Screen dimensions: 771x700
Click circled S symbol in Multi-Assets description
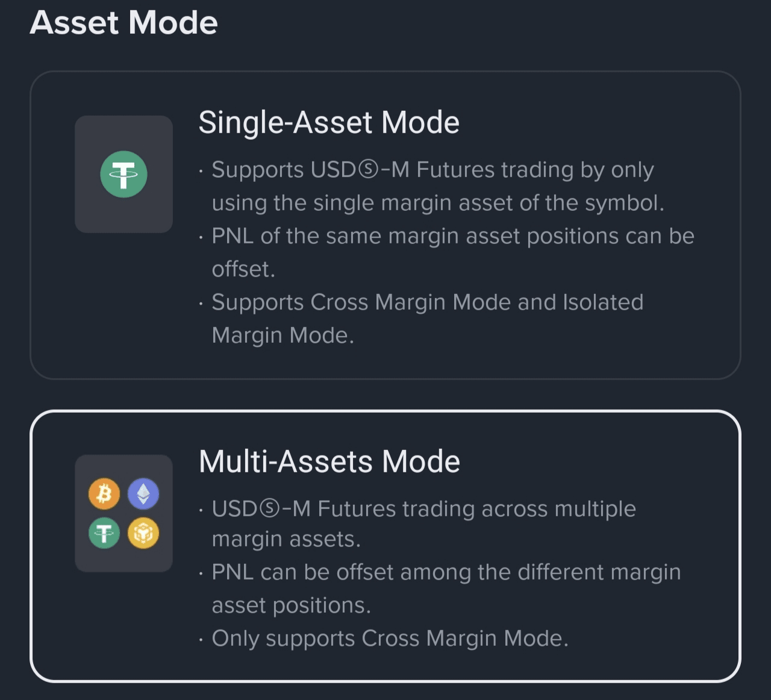click(269, 510)
